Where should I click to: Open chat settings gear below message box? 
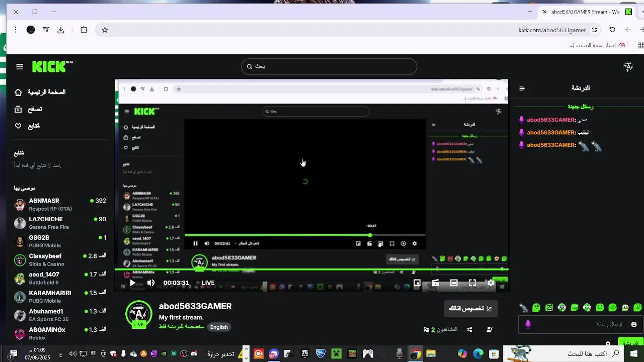608,344
